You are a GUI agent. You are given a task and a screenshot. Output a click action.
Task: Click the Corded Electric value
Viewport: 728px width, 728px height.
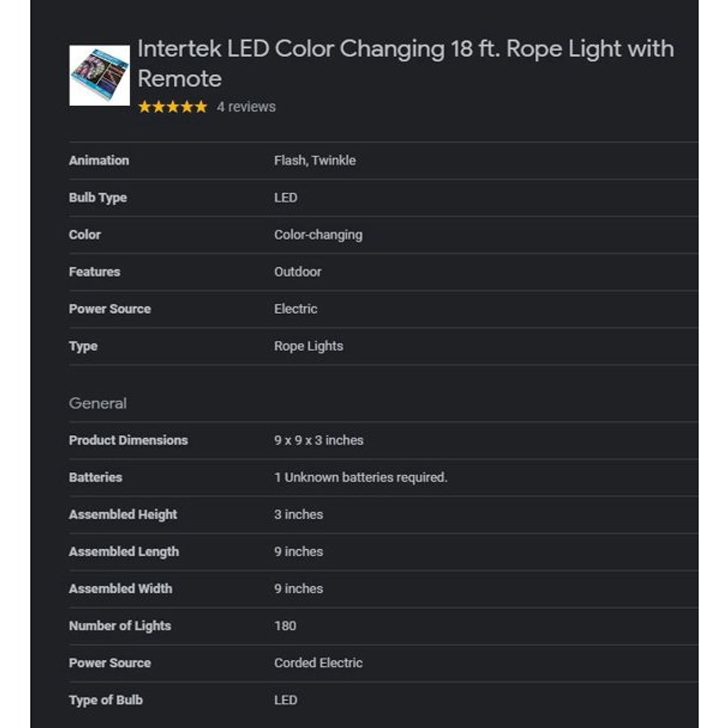(319, 663)
